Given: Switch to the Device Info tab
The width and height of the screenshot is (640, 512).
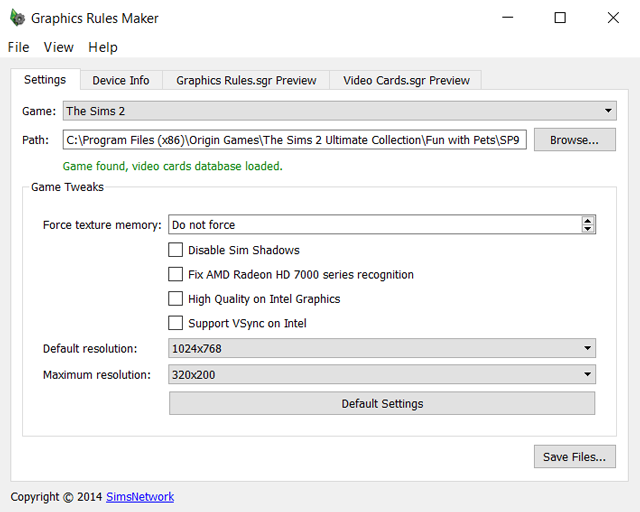Looking at the screenshot, I should (121, 80).
